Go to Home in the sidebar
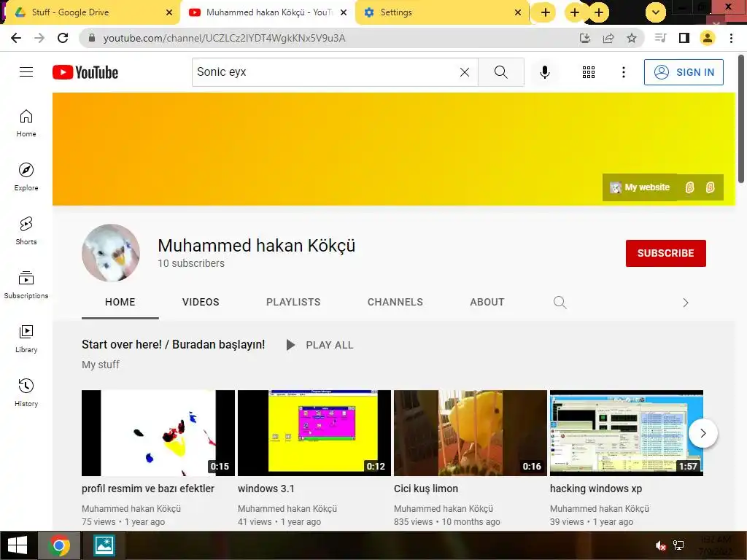The width and height of the screenshot is (747, 560). click(26, 122)
